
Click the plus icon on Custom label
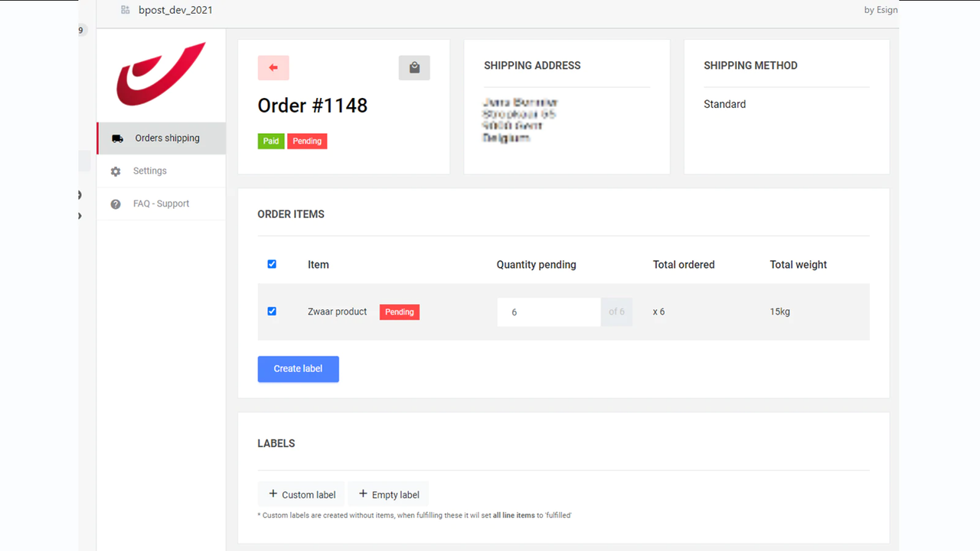(x=273, y=494)
